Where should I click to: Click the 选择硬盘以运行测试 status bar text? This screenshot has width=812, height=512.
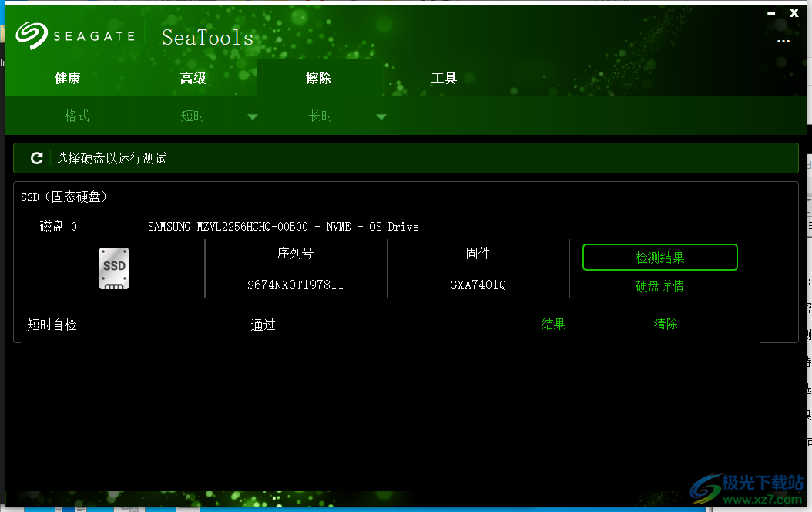[x=112, y=158]
